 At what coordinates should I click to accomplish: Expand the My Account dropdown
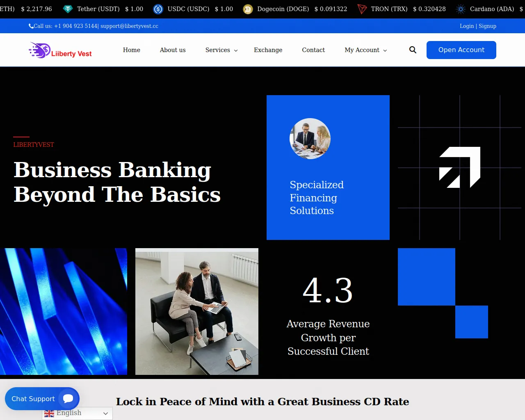click(x=366, y=50)
